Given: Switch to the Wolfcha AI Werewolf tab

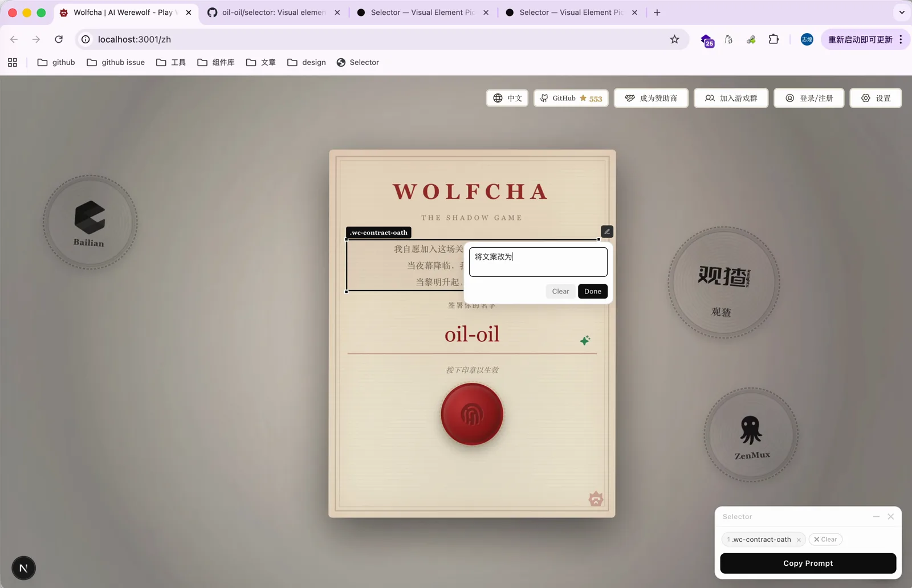Looking at the screenshot, I should click(125, 13).
